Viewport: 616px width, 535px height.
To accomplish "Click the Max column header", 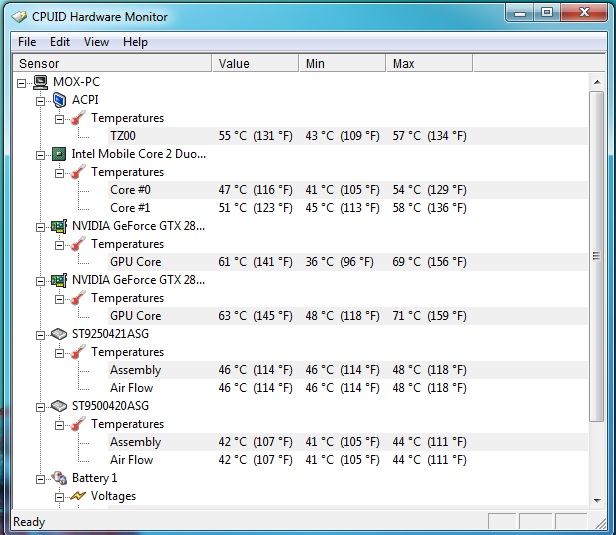I will 429,64.
